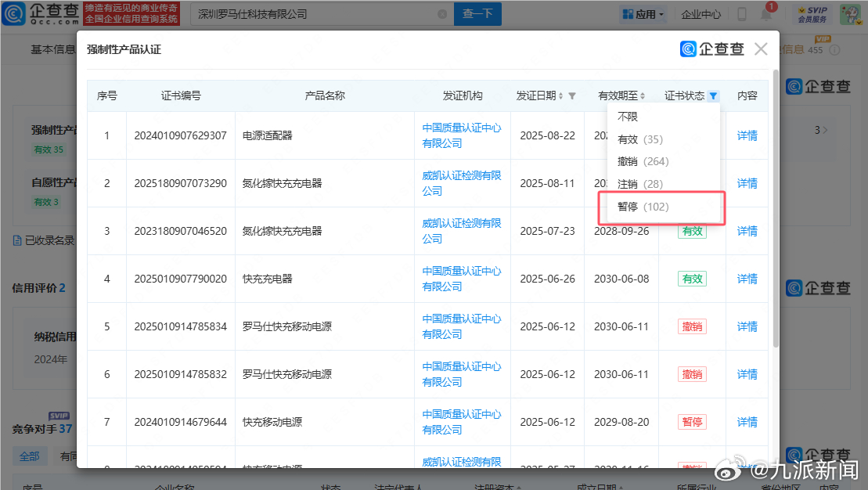Click the 有效 status tag in row 4
Screen dimensions: 868x490
point(692,279)
